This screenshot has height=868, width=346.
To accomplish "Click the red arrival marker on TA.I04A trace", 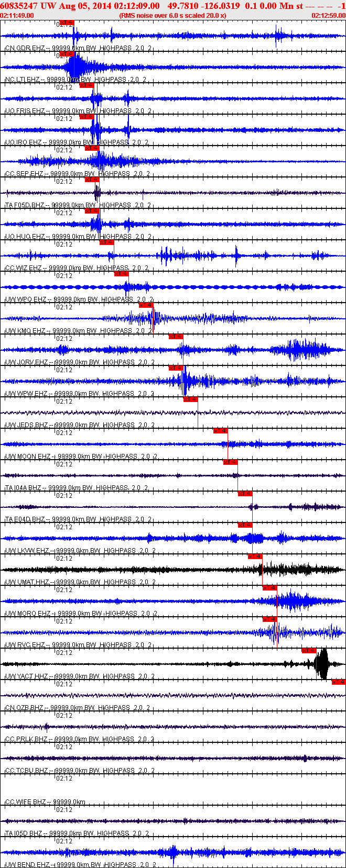I will pos(230,462).
